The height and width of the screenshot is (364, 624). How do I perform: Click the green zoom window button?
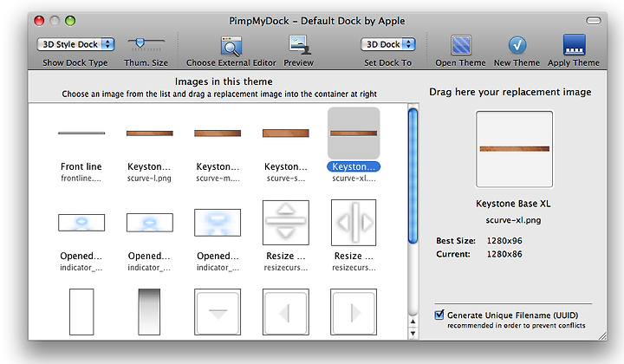click(x=70, y=21)
